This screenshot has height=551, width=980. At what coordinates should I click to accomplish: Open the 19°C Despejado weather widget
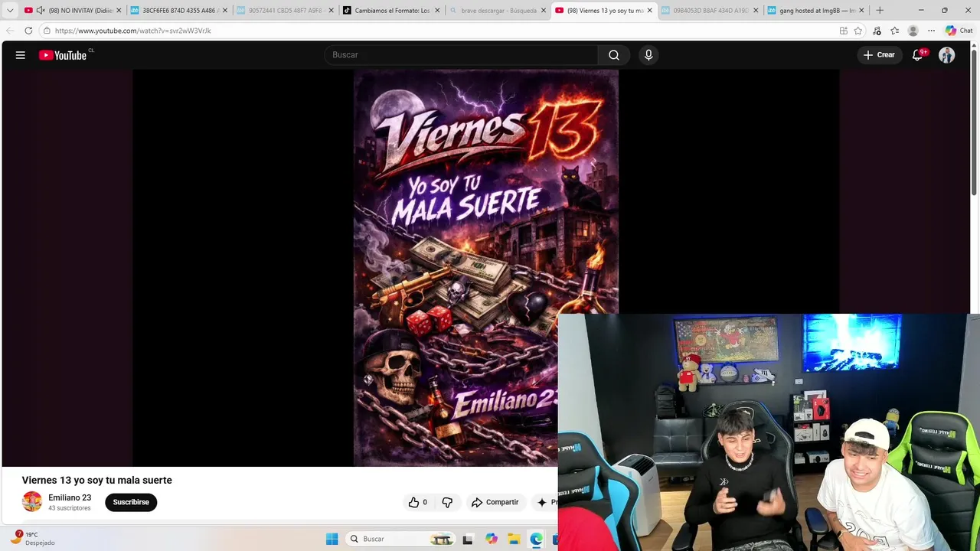pyautogui.click(x=34, y=538)
